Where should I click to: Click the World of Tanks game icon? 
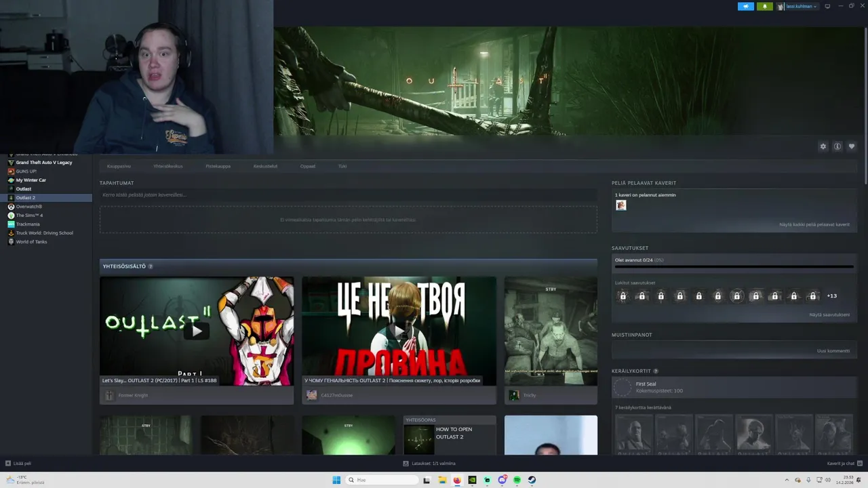11,242
